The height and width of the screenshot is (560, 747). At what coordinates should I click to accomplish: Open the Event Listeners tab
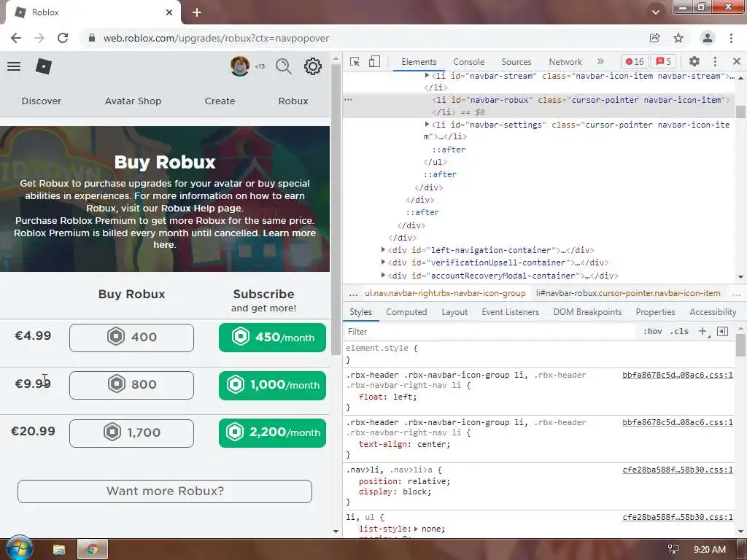(x=510, y=312)
